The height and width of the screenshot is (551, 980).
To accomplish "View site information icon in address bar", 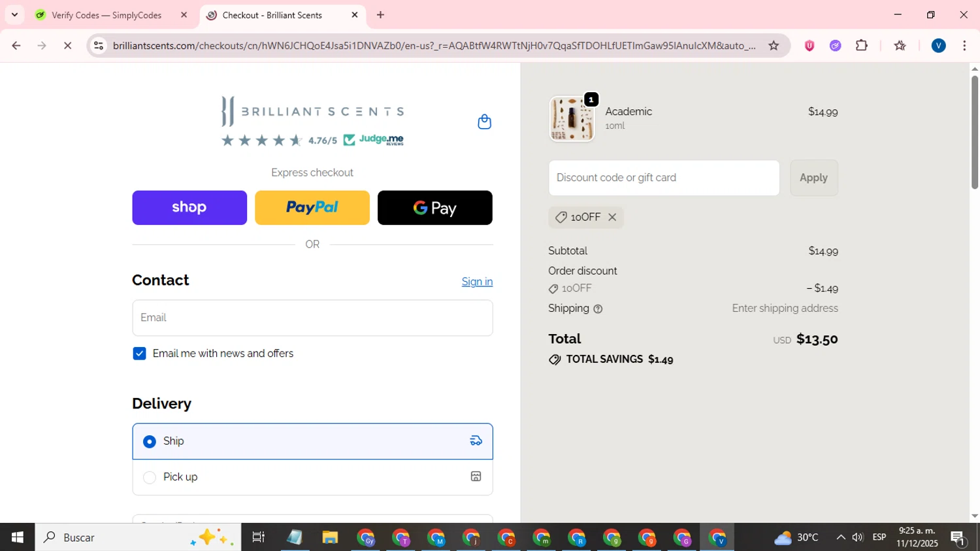I will pyautogui.click(x=99, y=46).
